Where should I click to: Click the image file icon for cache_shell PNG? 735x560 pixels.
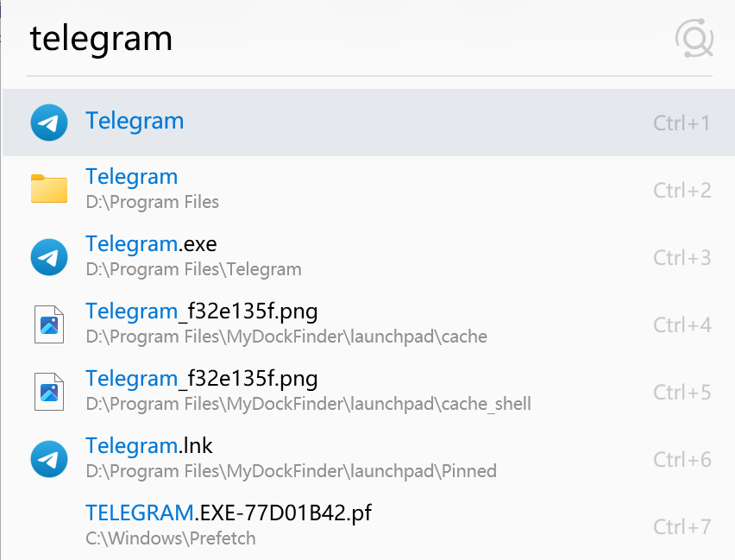(x=49, y=392)
